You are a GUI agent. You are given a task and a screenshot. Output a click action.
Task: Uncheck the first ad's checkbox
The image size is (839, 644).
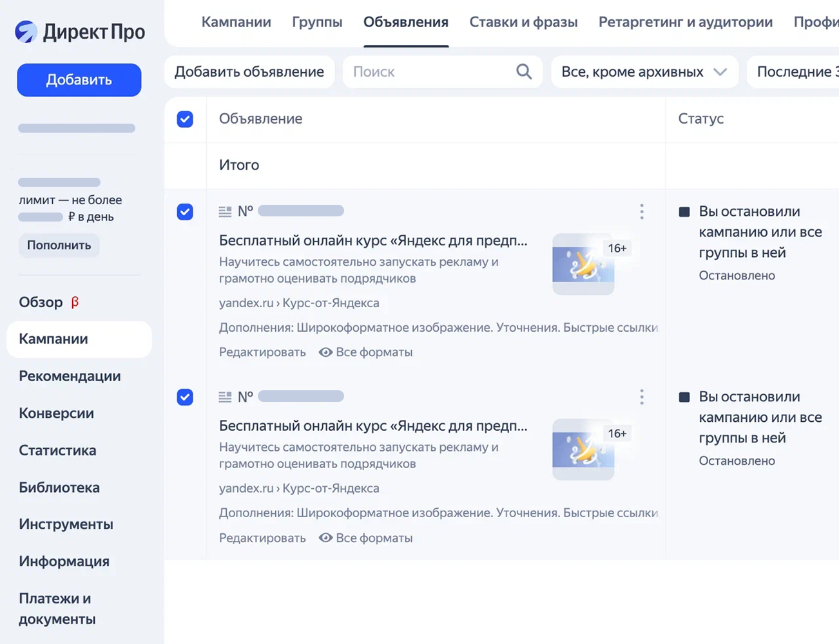coord(185,212)
